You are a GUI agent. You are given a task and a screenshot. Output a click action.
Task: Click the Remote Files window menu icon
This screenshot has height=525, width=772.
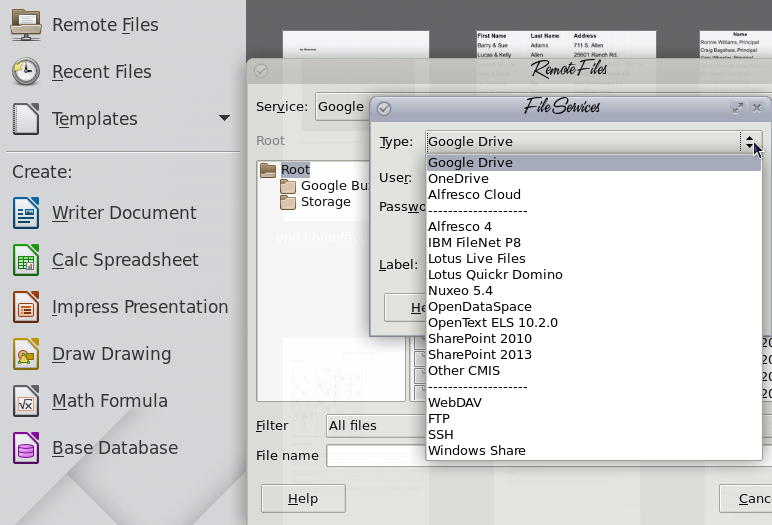[261, 71]
